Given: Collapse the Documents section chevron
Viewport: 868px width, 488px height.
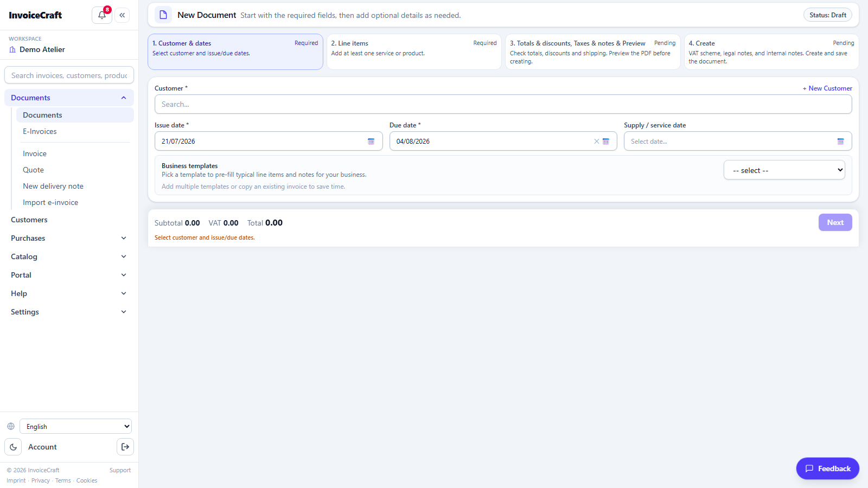Looking at the screenshot, I should pyautogui.click(x=124, y=98).
